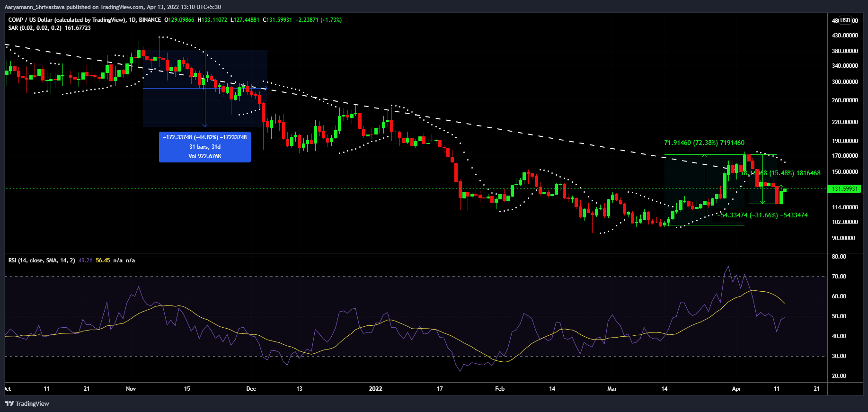Image resolution: width=868 pixels, height=412 pixels.
Task: Select the blue -44.82% measurement info box
Action: pyautogui.click(x=205, y=147)
